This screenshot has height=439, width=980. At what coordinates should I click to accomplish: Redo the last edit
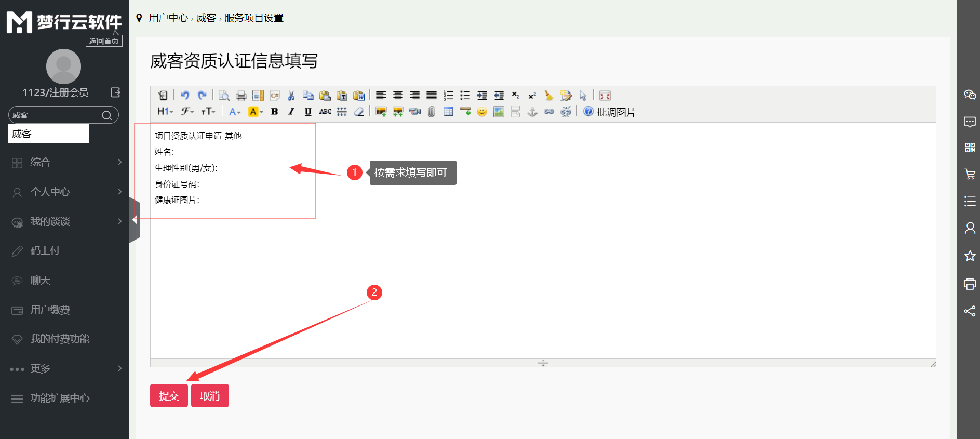click(202, 96)
